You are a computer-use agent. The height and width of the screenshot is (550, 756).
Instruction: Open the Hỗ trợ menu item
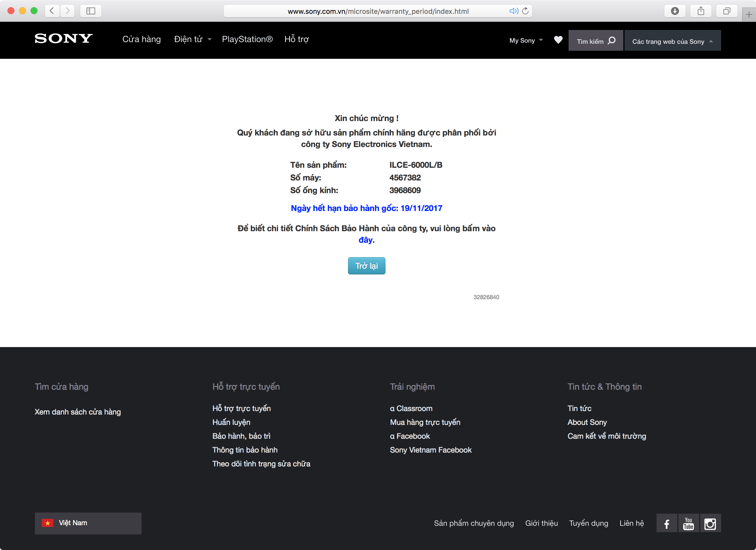point(297,39)
